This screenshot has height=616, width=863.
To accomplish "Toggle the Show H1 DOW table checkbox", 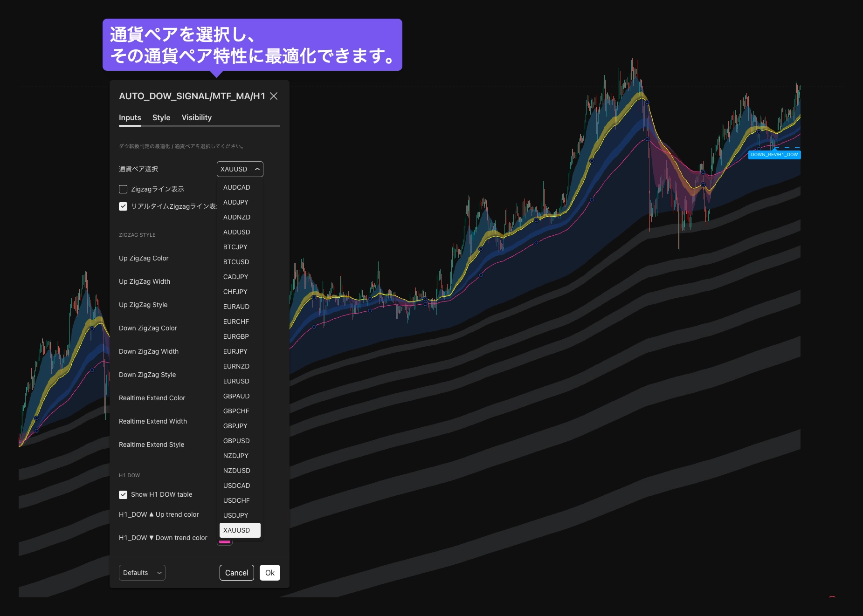I will click(123, 495).
